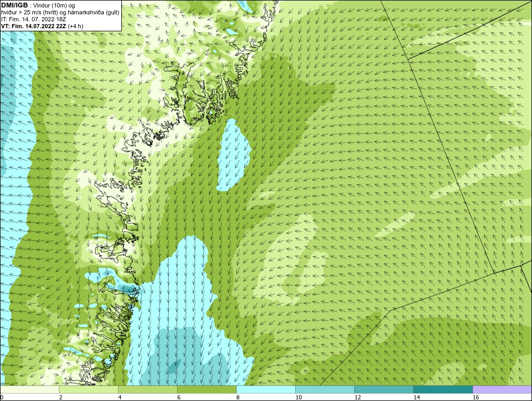Screen dimensions: 532x401
Task: Click legend label '10'
Action: tap(298, 397)
